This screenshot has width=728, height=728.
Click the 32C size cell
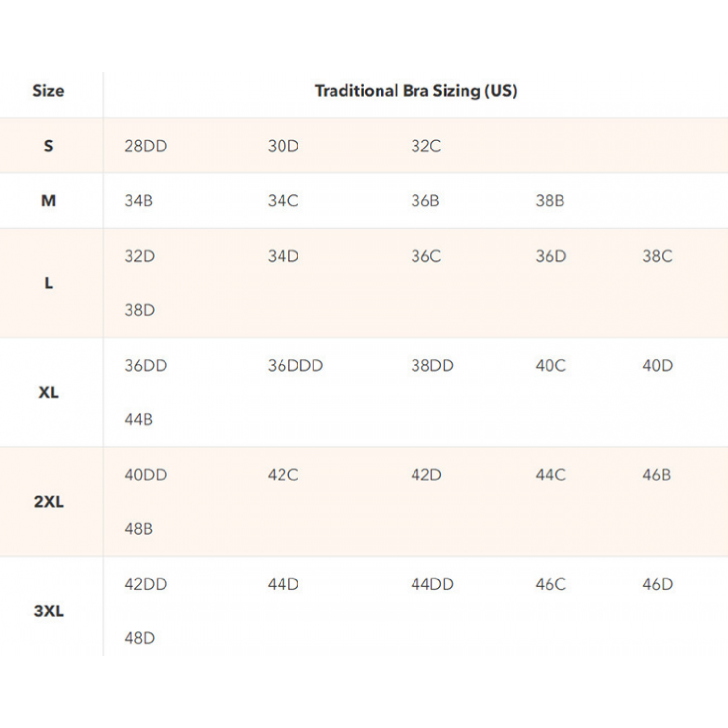point(426,146)
